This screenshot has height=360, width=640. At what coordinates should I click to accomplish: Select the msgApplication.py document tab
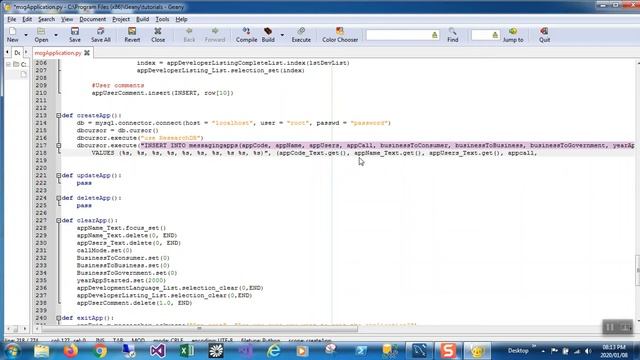pyautogui.click(x=58, y=53)
